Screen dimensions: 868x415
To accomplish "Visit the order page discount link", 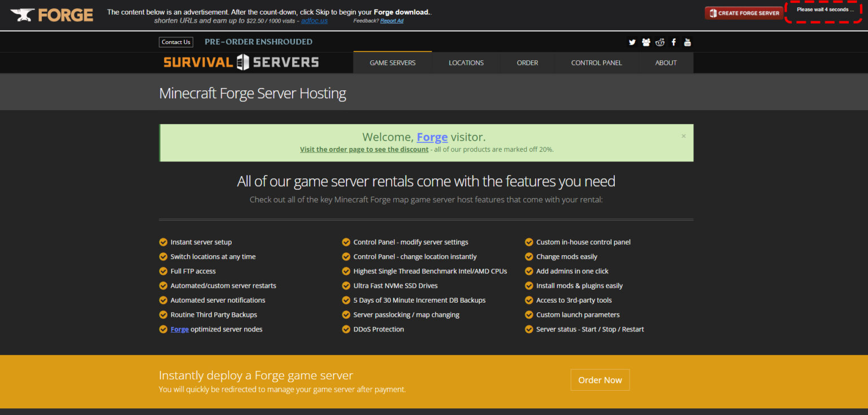I will click(x=363, y=149).
